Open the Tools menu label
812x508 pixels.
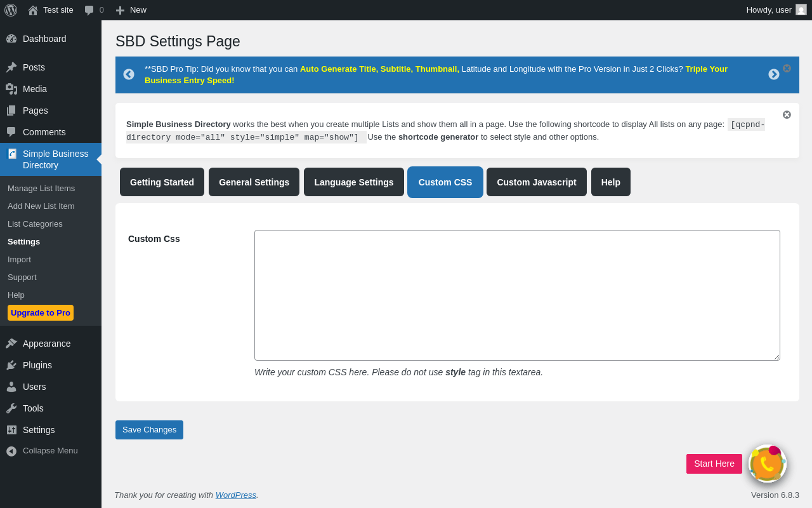point(33,408)
